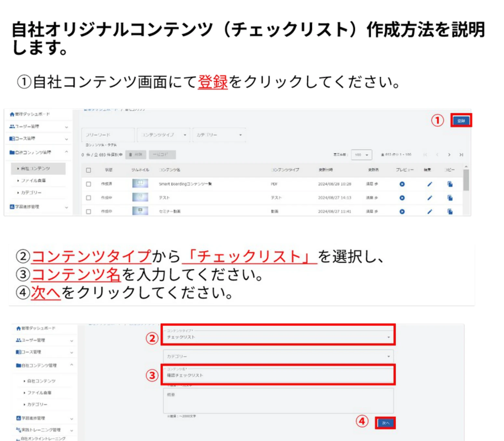
Task: Click the 実践トレーニング管理 sidebar icon
Action: coord(19,430)
